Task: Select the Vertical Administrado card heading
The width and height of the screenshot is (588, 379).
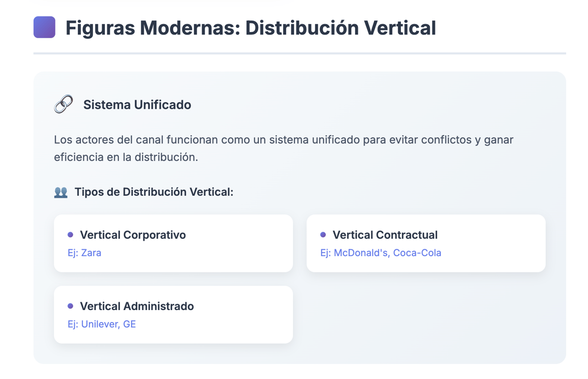Action: tap(137, 306)
